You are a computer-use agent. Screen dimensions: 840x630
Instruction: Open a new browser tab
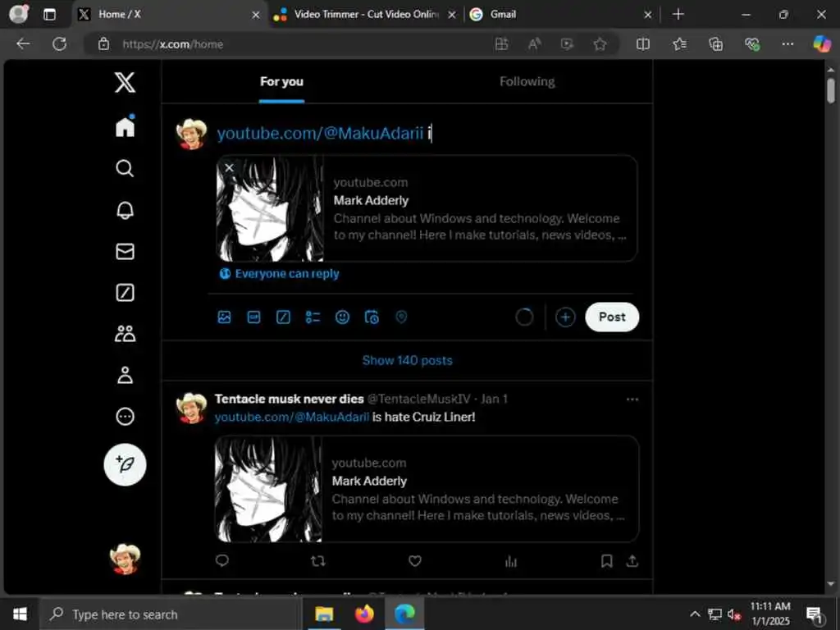click(678, 15)
